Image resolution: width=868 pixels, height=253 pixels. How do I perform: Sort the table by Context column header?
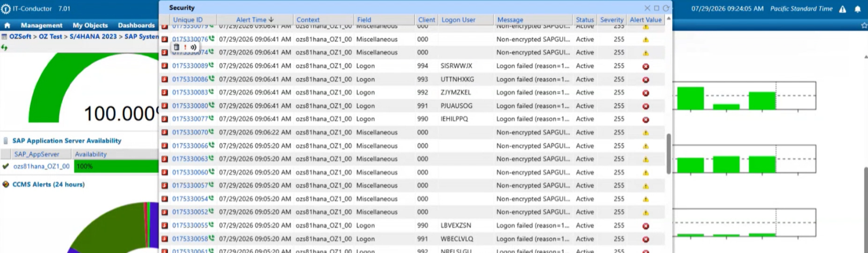pyautogui.click(x=308, y=20)
